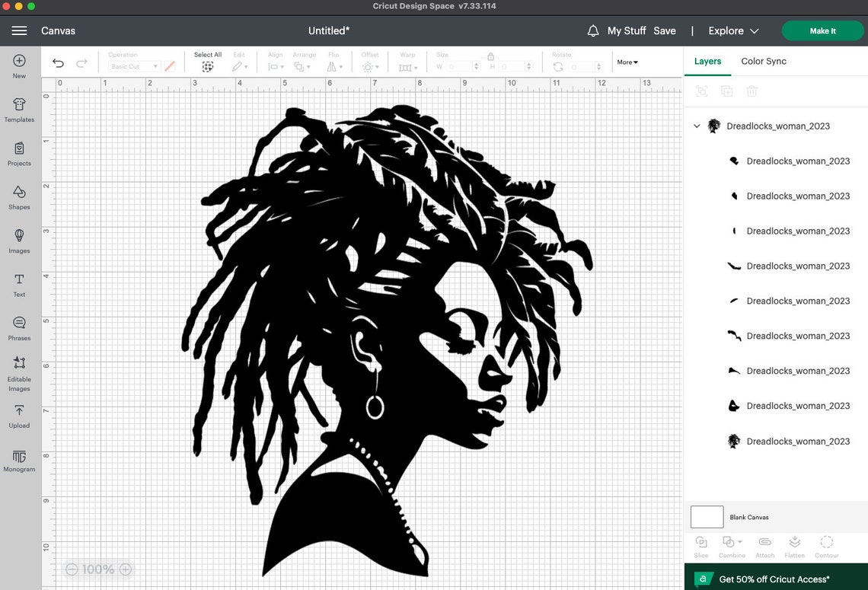Open the Explore dropdown menu
The height and width of the screenshot is (590, 868).
point(731,30)
